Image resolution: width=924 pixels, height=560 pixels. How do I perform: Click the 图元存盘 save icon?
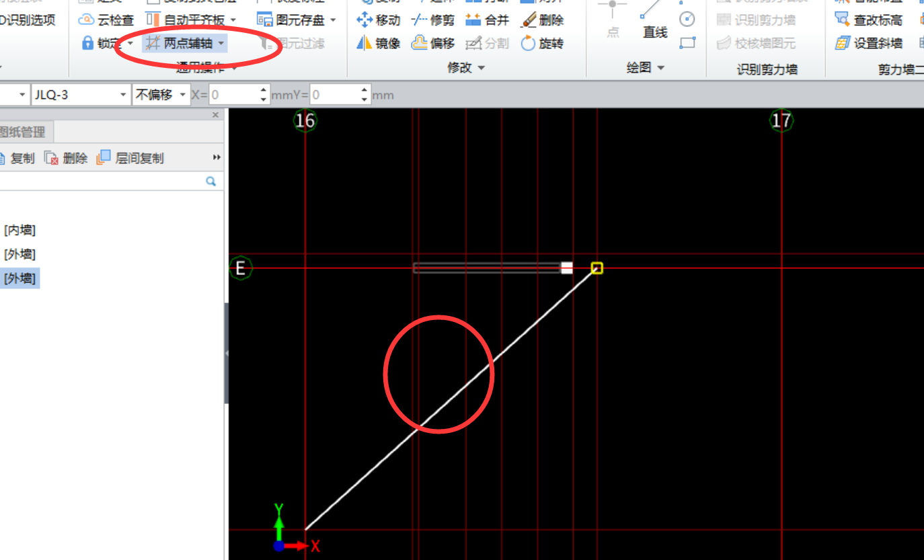point(265,20)
